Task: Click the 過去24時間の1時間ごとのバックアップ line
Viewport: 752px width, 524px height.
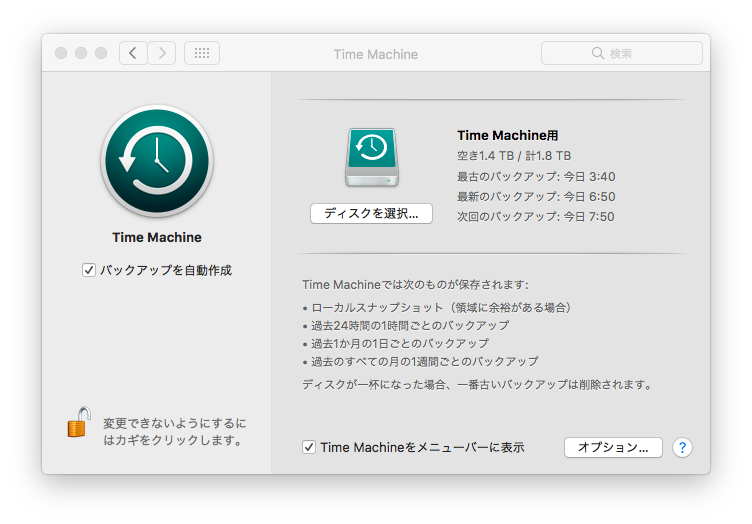Action: pyautogui.click(x=406, y=326)
